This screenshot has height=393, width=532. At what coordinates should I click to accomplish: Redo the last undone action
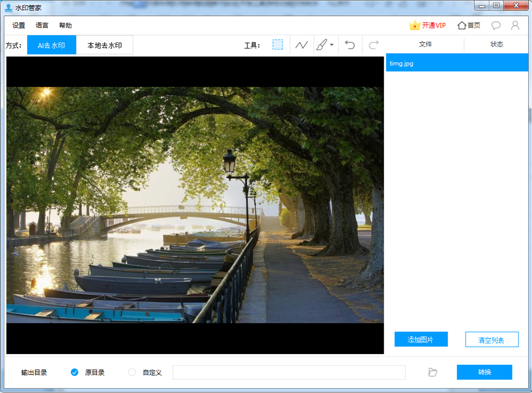click(373, 45)
